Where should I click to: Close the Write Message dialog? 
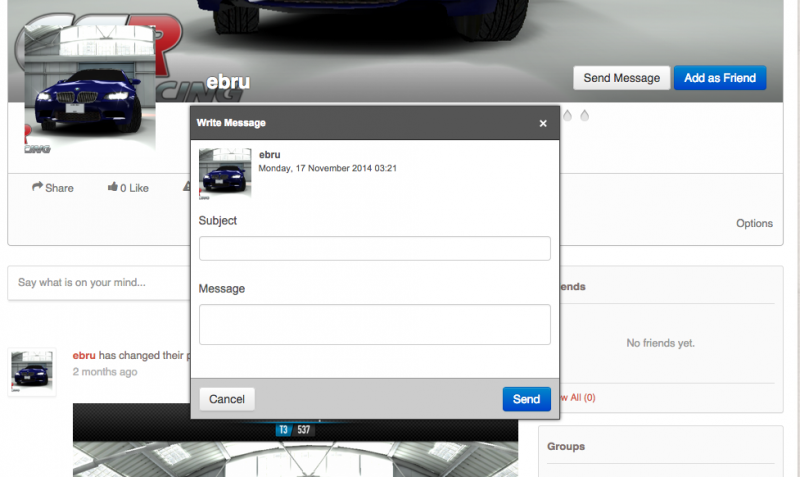pyautogui.click(x=543, y=123)
